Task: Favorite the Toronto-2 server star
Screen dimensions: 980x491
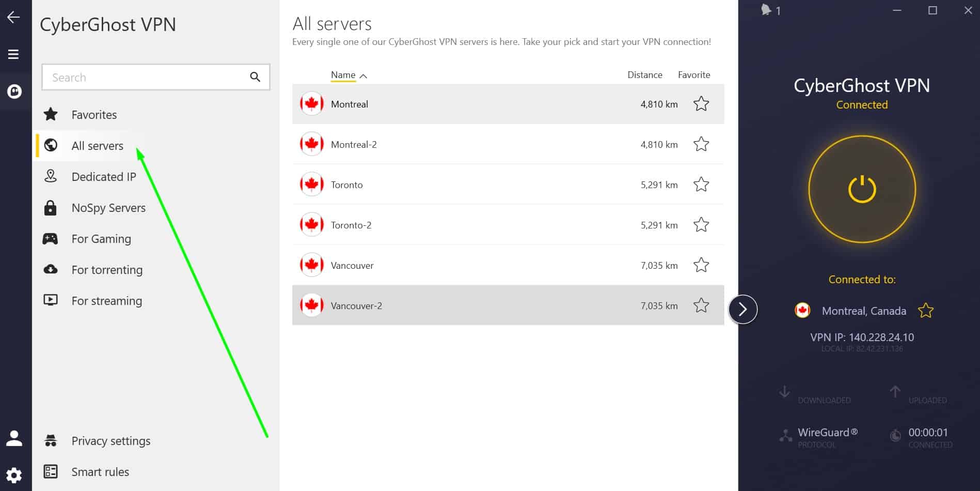Action: tap(701, 225)
